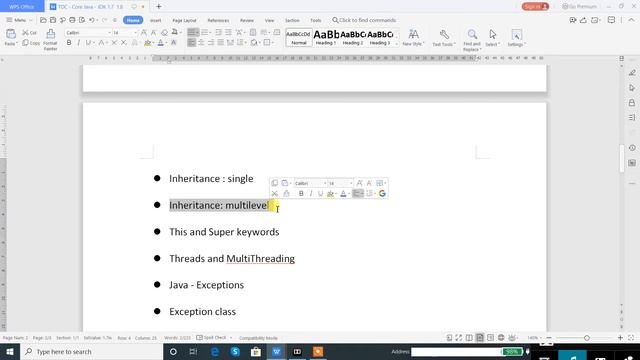Click the Go Premium button
The width and height of the screenshot is (640, 360).
tap(580, 7)
